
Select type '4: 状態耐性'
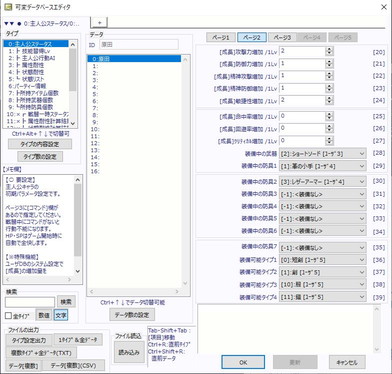[36, 72]
